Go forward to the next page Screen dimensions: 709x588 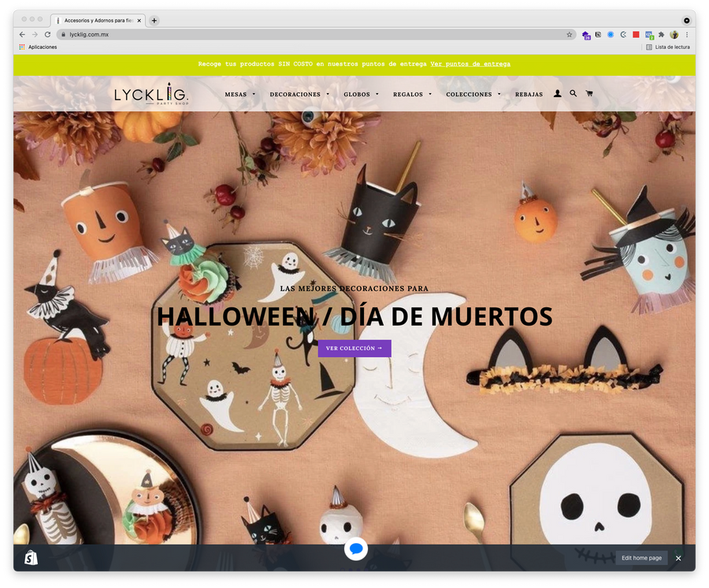tap(35, 35)
